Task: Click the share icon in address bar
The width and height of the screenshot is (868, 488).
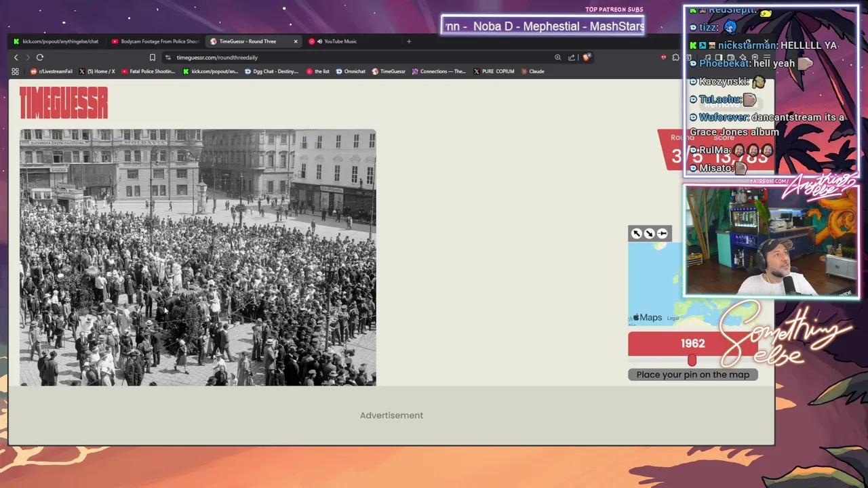Action: [x=572, y=58]
